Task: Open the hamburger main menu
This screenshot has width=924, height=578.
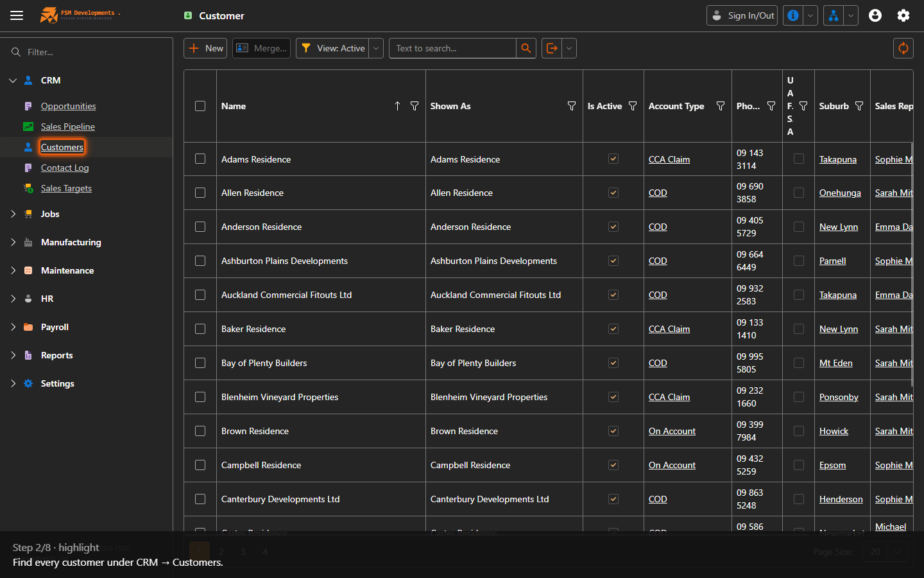Action: pos(17,15)
